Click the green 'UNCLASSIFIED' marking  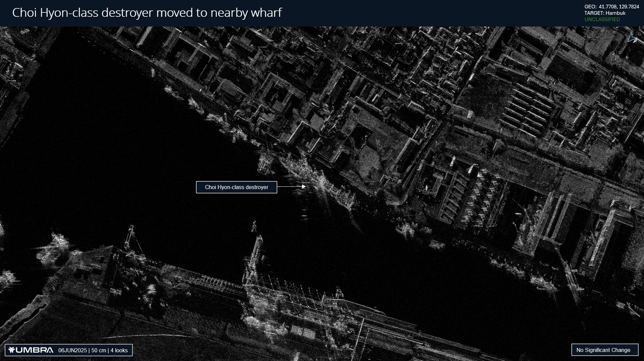tap(602, 19)
